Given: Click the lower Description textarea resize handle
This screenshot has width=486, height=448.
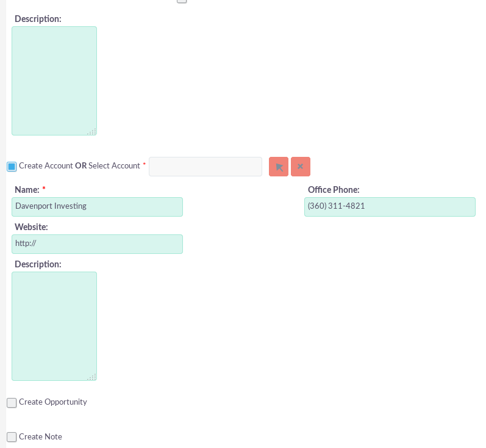Looking at the screenshot, I should [x=92, y=377].
